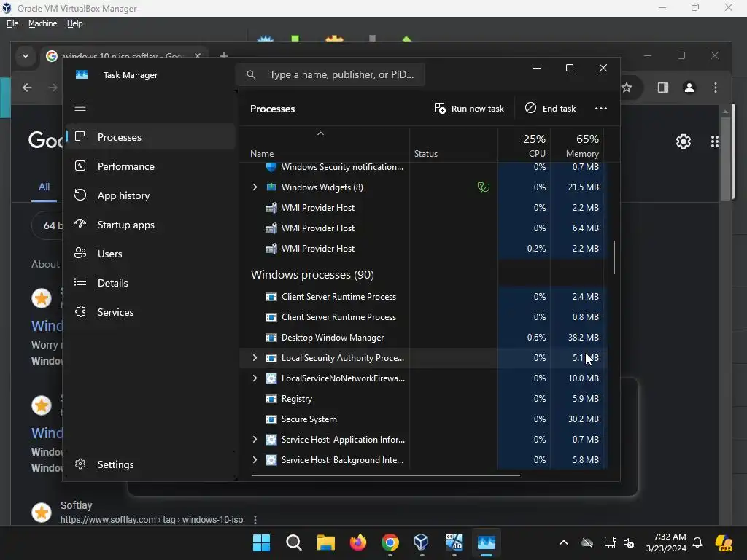
Task: Click the Windows Start button
Action: point(261,542)
